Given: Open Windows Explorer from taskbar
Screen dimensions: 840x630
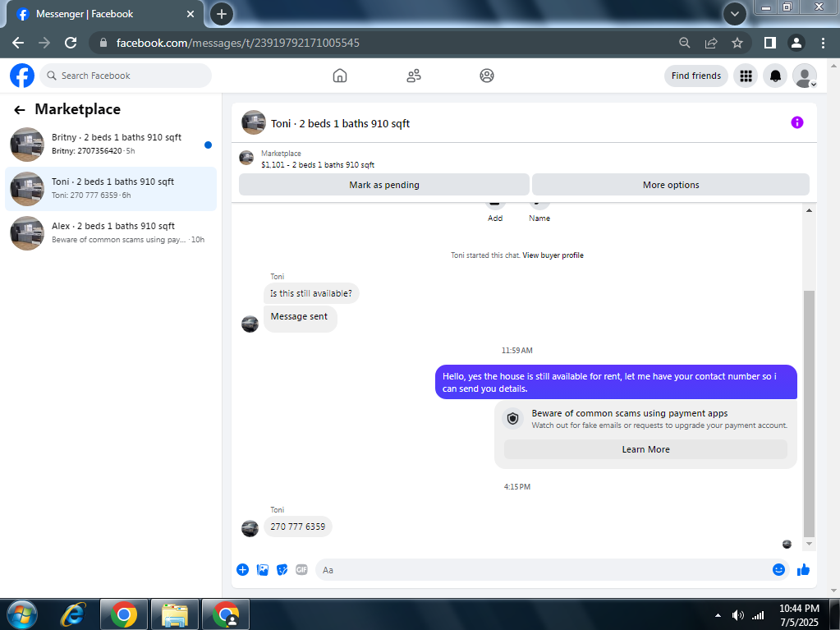Looking at the screenshot, I should [x=175, y=614].
